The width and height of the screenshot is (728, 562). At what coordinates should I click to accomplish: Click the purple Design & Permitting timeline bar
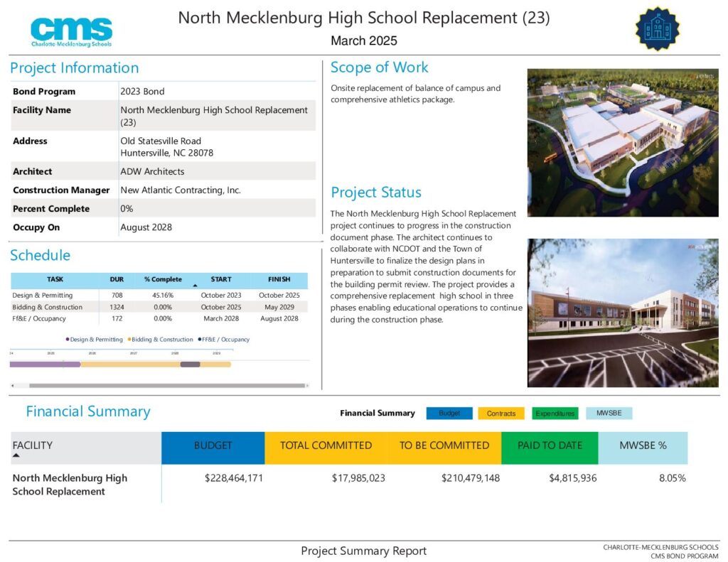coord(45,364)
